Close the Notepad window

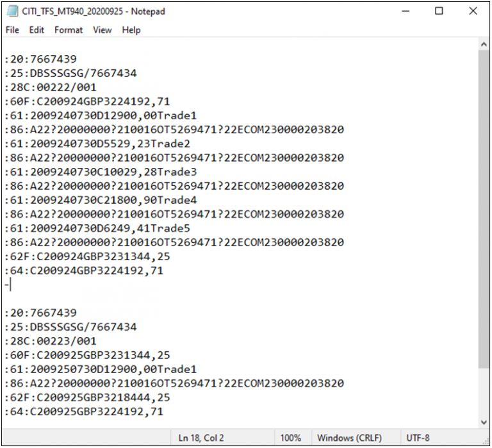click(x=473, y=12)
